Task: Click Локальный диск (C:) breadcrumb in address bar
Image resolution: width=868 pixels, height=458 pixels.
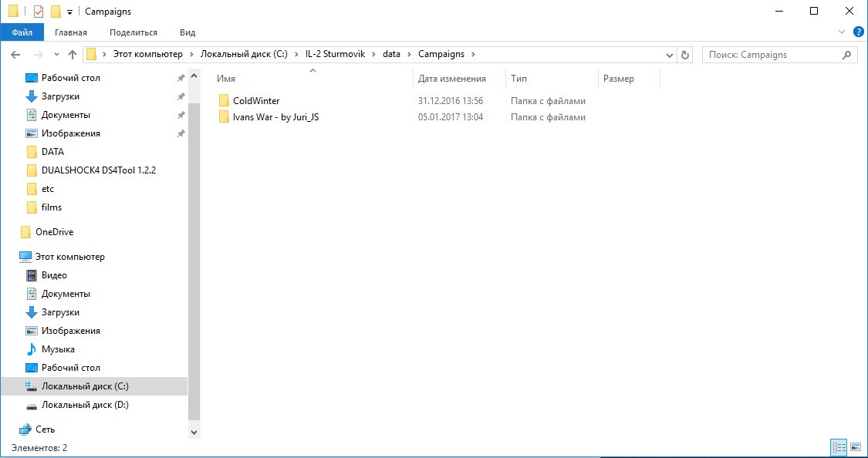Action: [x=244, y=54]
